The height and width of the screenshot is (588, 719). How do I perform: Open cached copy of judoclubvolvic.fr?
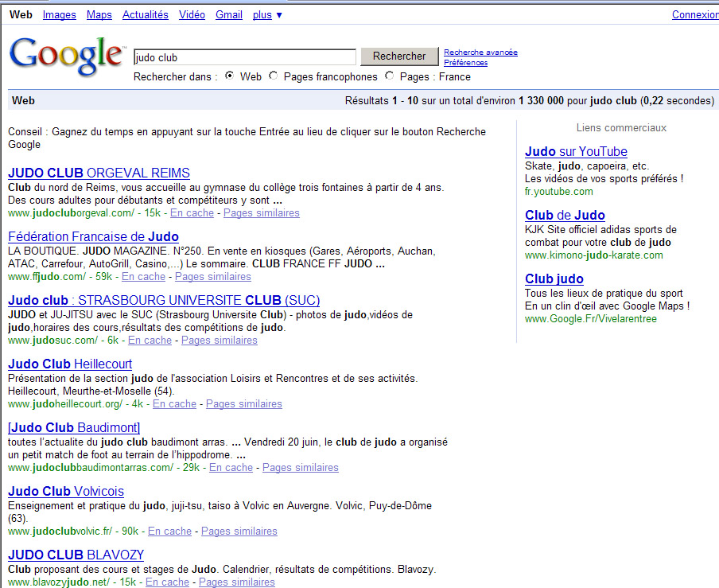tap(169, 532)
